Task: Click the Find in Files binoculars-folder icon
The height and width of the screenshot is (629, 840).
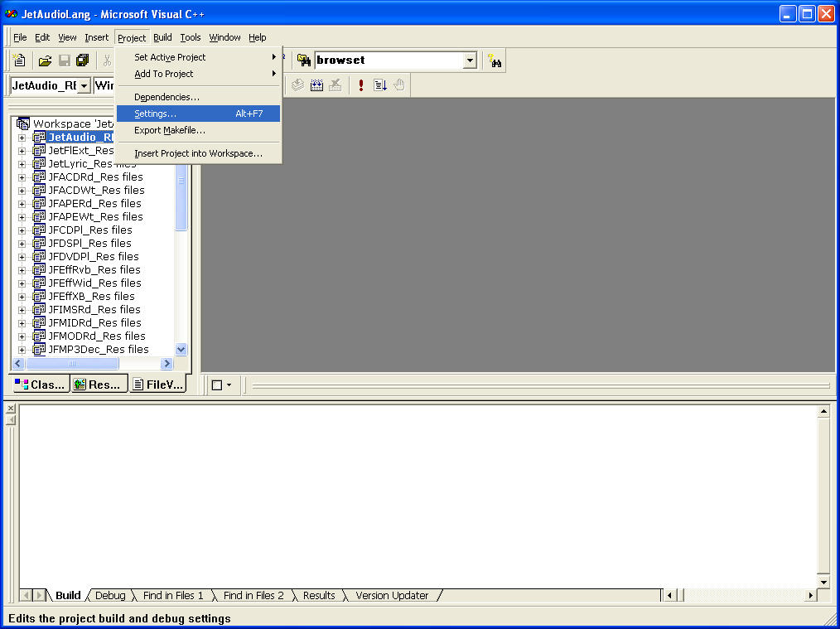Action: point(304,60)
